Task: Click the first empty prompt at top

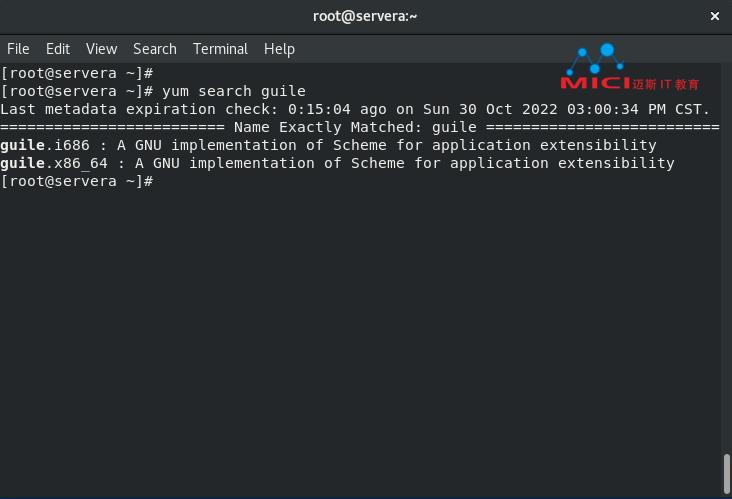Action: click(77, 73)
